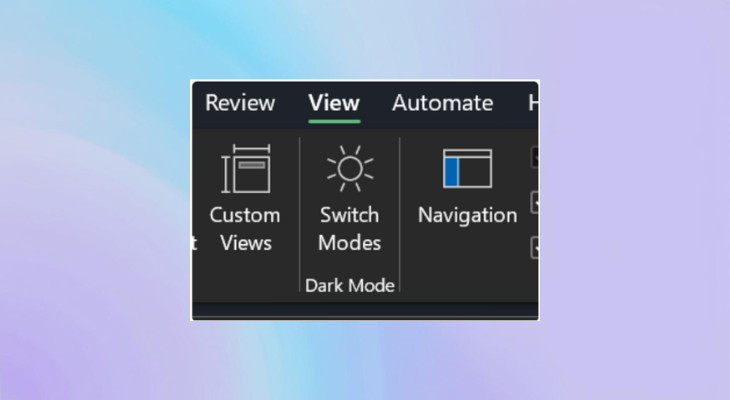
Task: Select the Custom Views text label
Action: (245, 229)
